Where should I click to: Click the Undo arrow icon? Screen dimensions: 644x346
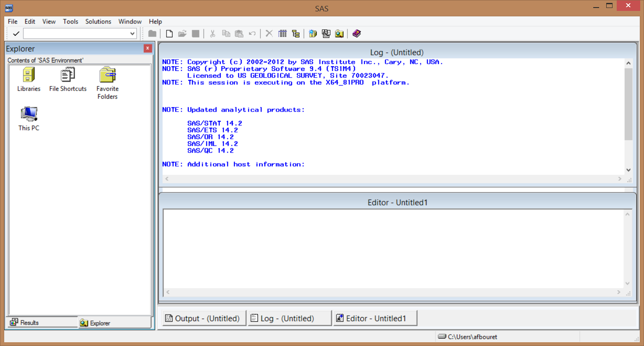pos(252,34)
